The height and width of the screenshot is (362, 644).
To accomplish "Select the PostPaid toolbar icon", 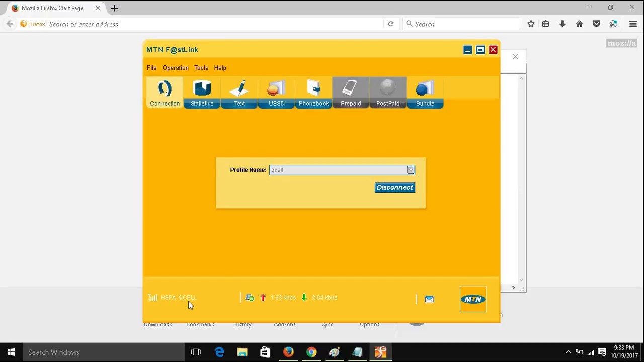I will [x=388, y=93].
